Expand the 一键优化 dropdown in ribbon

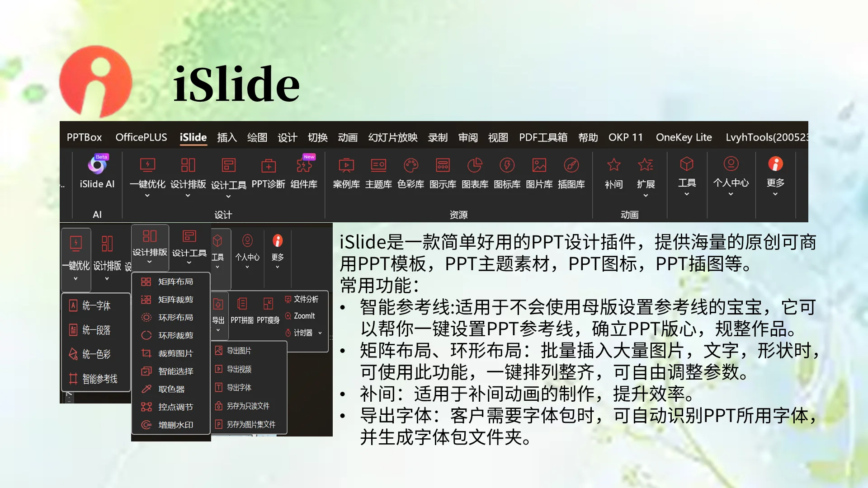(147, 195)
